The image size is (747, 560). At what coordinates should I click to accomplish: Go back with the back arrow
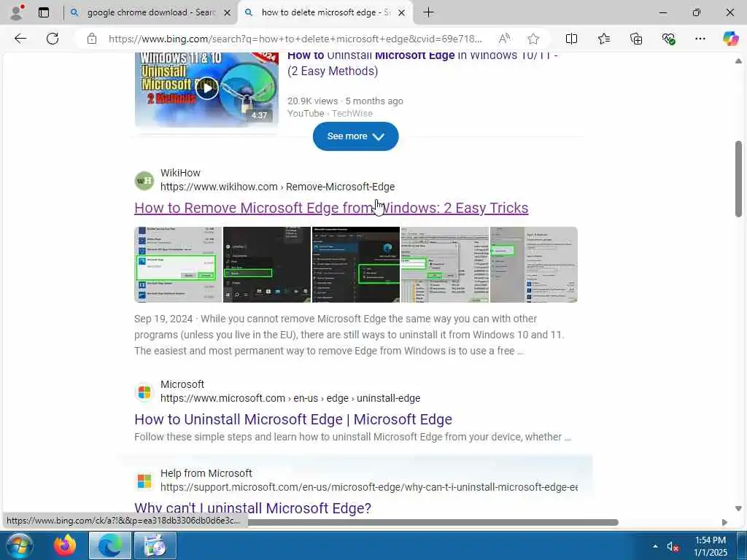(20, 39)
